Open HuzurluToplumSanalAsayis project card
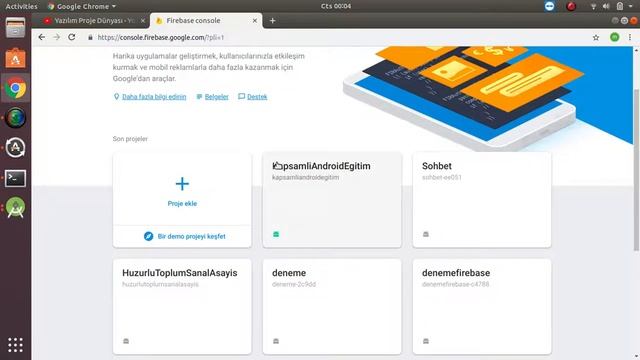 click(182, 307)
